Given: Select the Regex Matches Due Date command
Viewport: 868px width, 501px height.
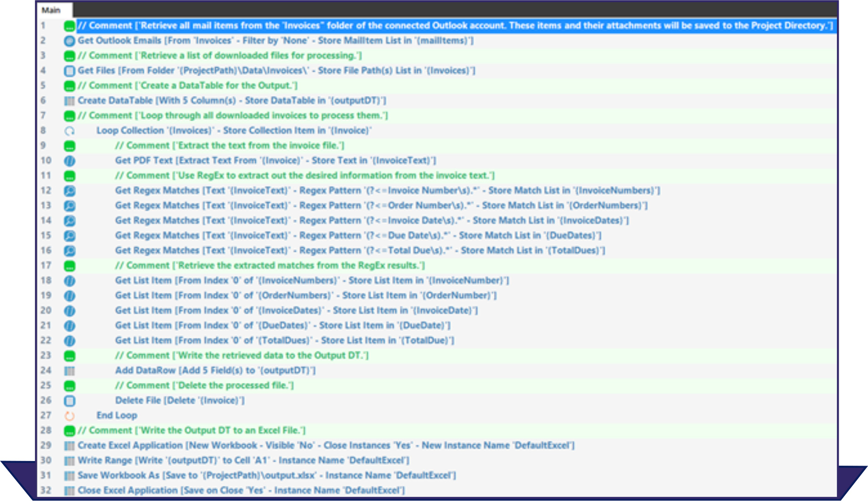Looking at the screenshot, I should pos(358,235).
